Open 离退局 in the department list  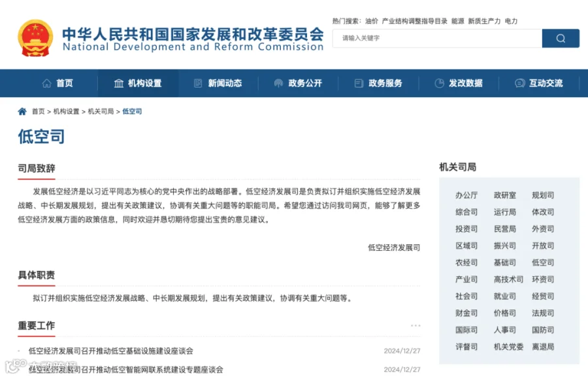tap(543, 347)
